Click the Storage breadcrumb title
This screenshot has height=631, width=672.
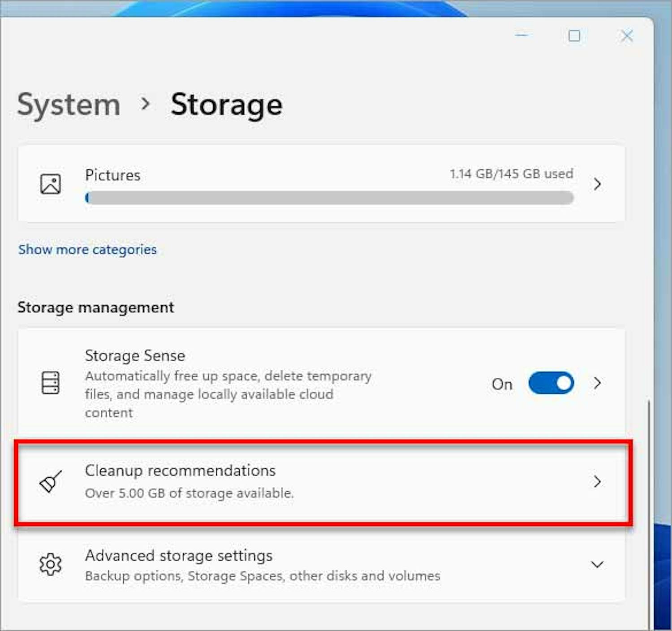[x=226, y=104]
